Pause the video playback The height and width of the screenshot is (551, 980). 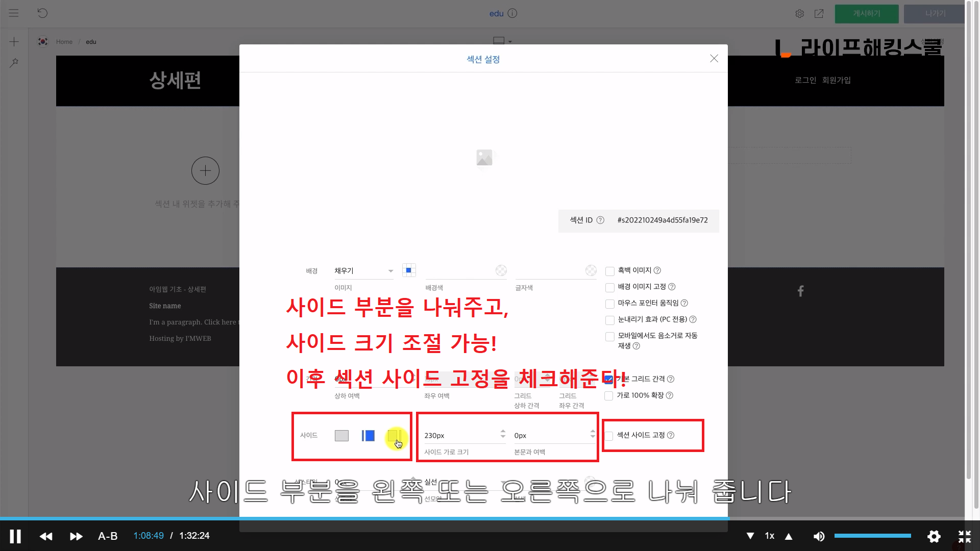point(15,536)
